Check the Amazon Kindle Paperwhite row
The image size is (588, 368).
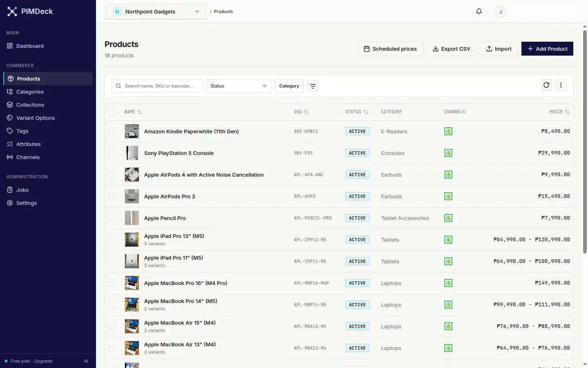pos(111,131)
